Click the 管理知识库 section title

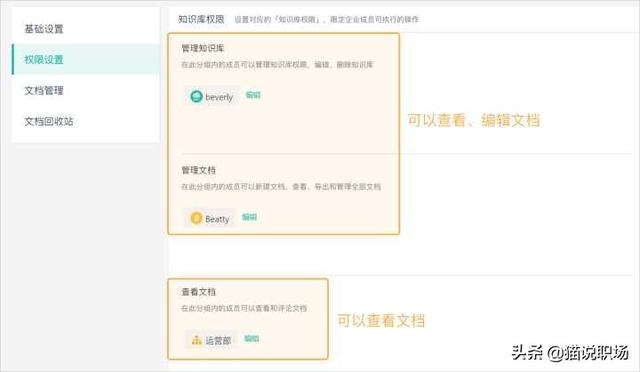[x=203, y=48]
